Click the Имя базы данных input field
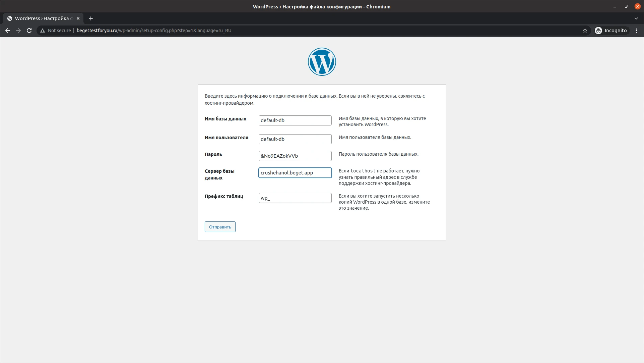This screenshot has height=363, width=644. coord(295,120)
